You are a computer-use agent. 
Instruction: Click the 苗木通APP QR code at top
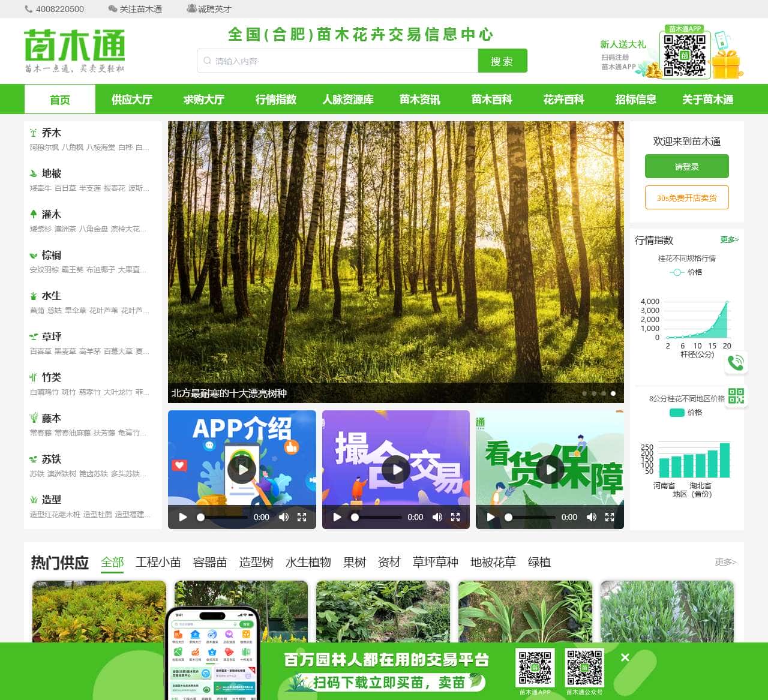tap(685, 55)
